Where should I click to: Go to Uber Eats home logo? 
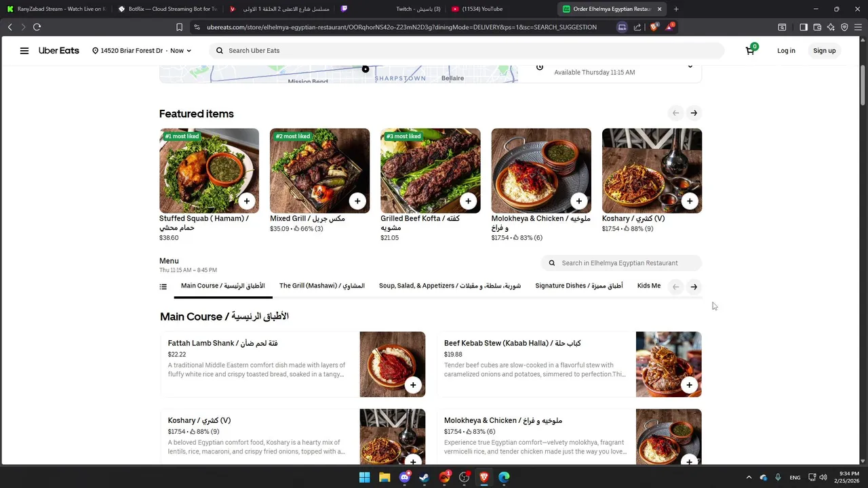[x=59, y=51]
